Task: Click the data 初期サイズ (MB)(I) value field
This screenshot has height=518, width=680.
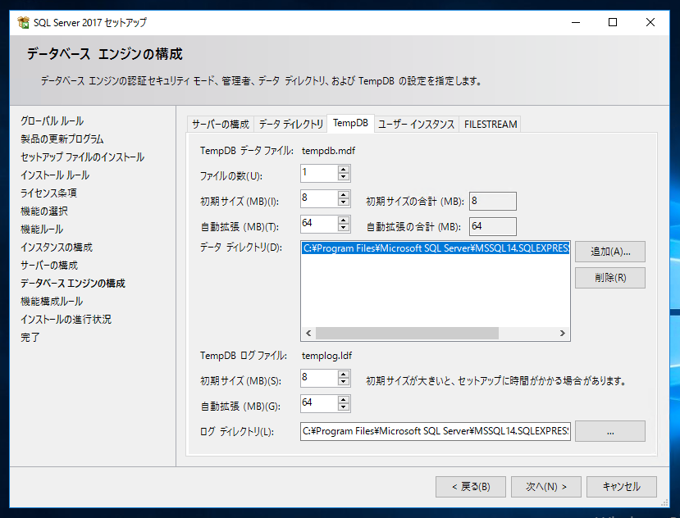Action: pos(319,198)
